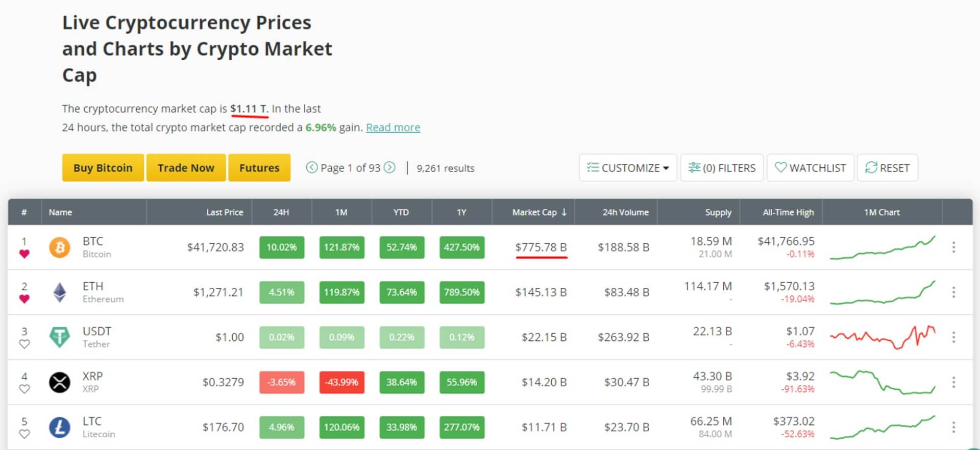Click the Ethereum diamond logo icon
Screen dimensions: 980x450
tap(60, 292)
